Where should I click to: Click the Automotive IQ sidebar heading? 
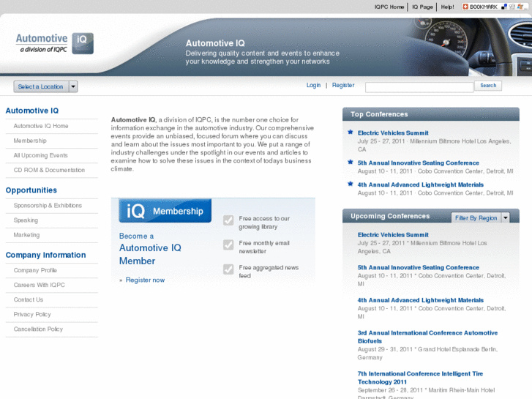(32, 111)
